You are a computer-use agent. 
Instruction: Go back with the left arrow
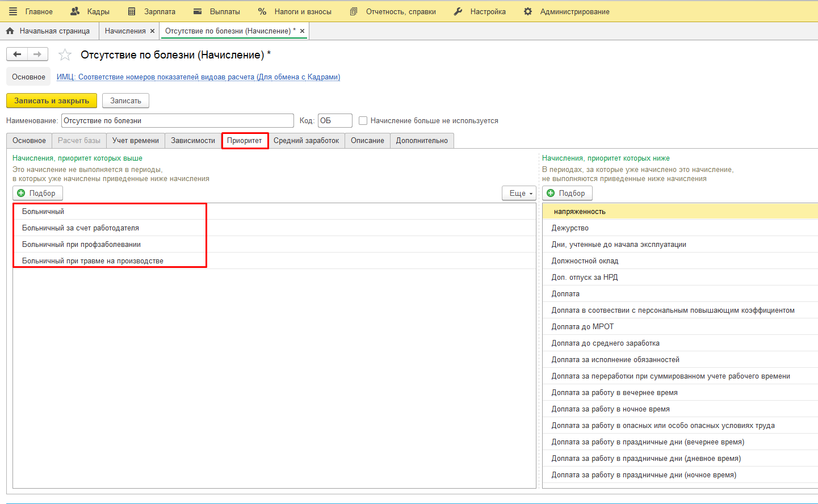17,54
